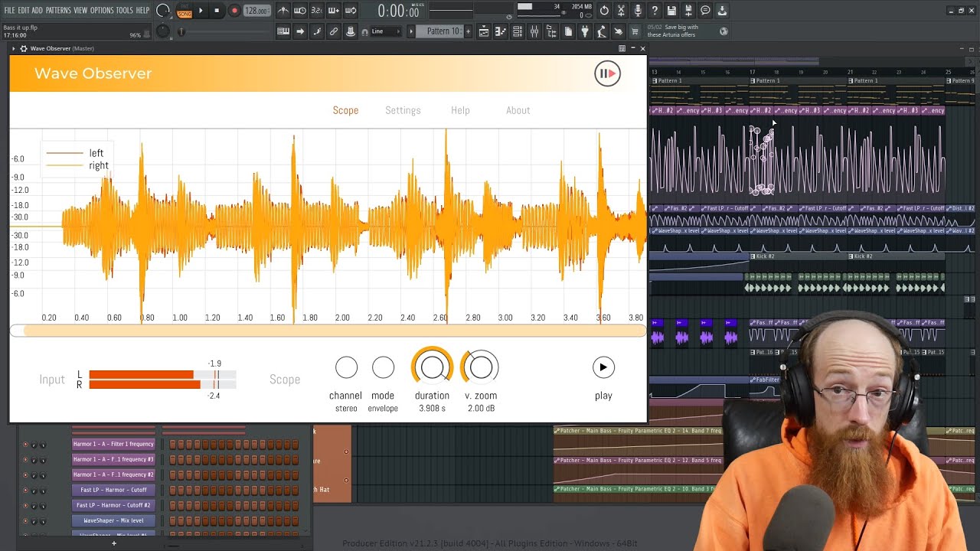
Task: Open the TOOLS menu
Action: click(x=124, y=11)
